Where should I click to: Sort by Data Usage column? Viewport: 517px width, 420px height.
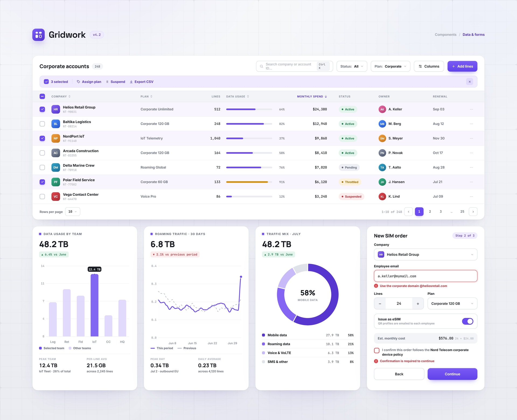pos(237,96)
